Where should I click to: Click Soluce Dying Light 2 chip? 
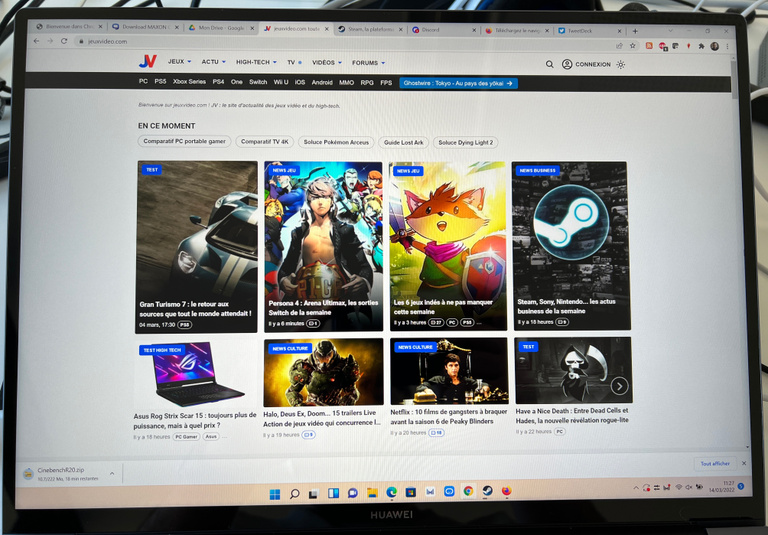[x=465, y=143]
